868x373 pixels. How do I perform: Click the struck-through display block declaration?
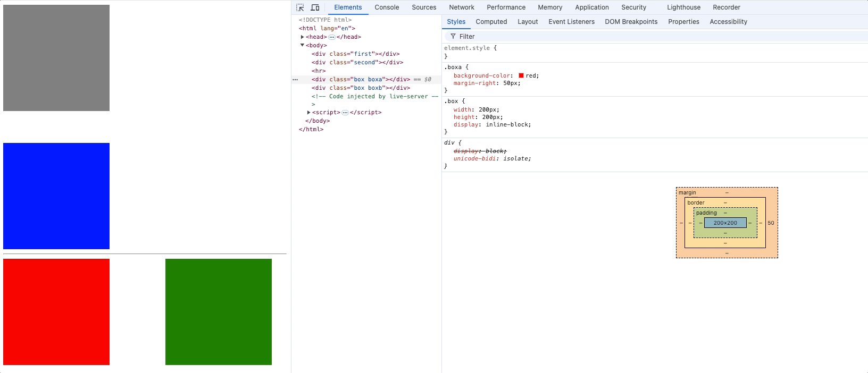pyautogui.click(x=480, y=151)
